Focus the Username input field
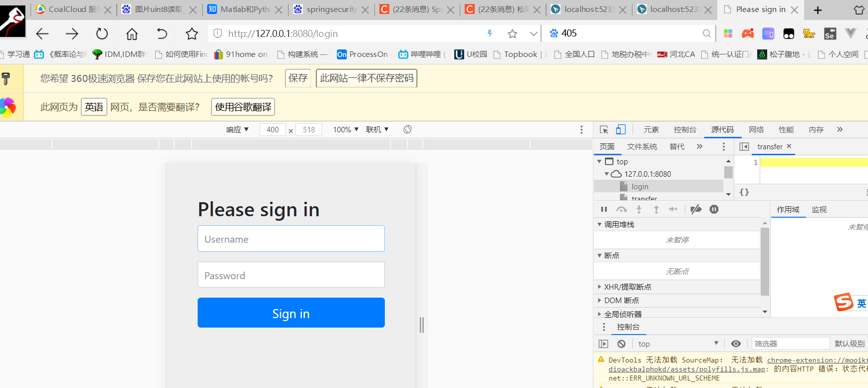Viewport: 868px width, 388px height. click(291, 238)
